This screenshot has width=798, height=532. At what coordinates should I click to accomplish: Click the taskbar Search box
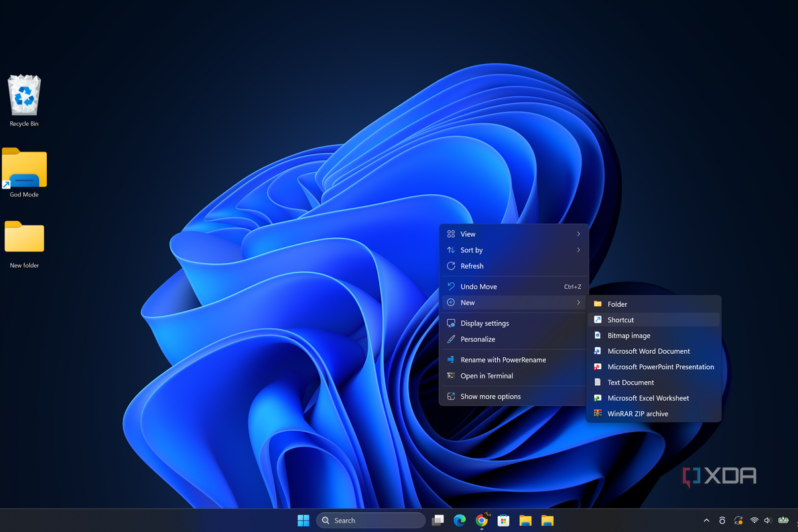(x=371, y=521)
